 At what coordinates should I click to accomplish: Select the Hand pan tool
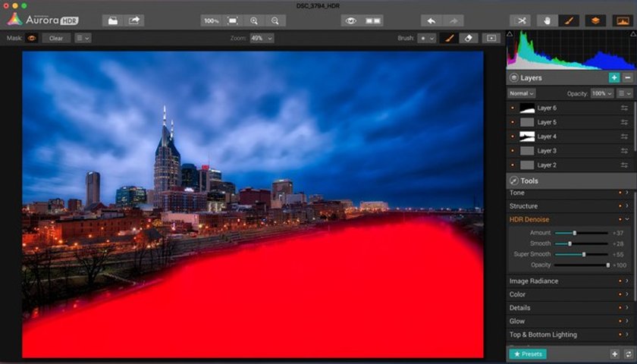pos(548,20)
